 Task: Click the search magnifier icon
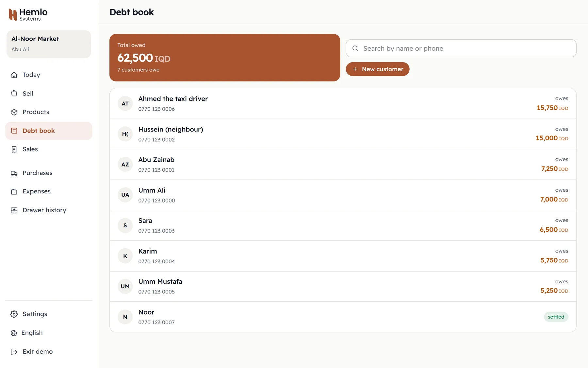pyautogui.click(x=355, y=48)
